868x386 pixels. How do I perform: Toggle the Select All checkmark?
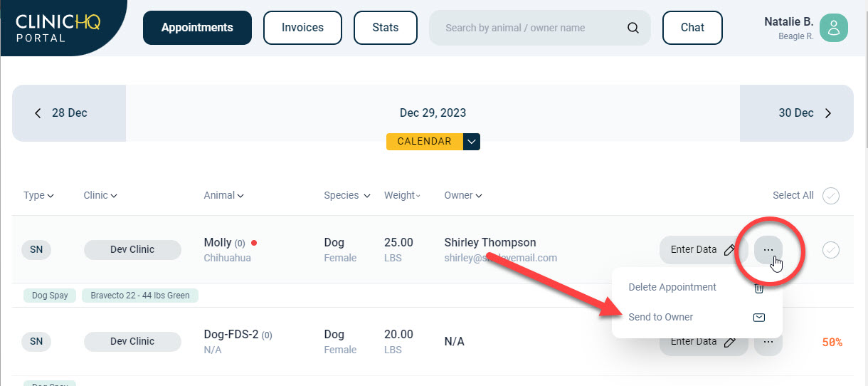[x=830, y=196]
